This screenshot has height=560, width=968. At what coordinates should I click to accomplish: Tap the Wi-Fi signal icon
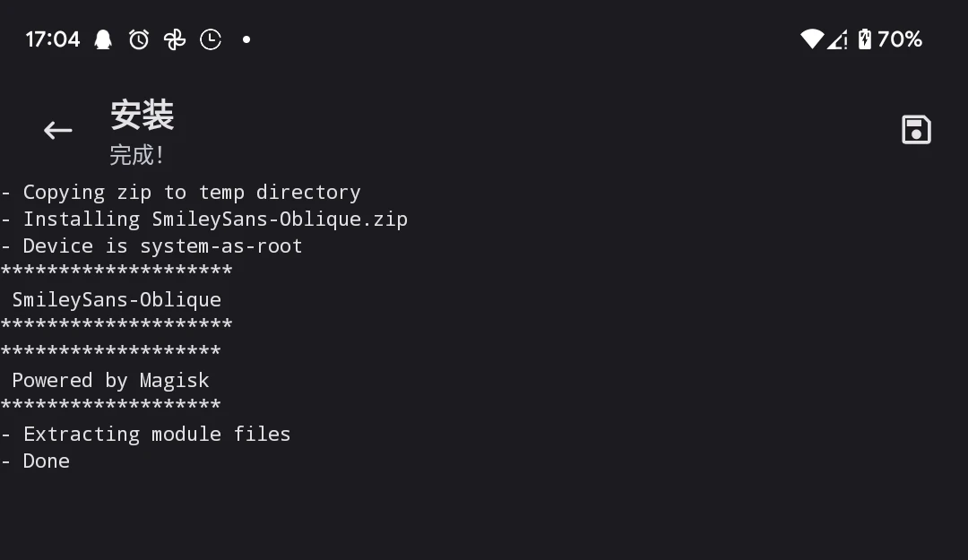click(x=811, y=39)
